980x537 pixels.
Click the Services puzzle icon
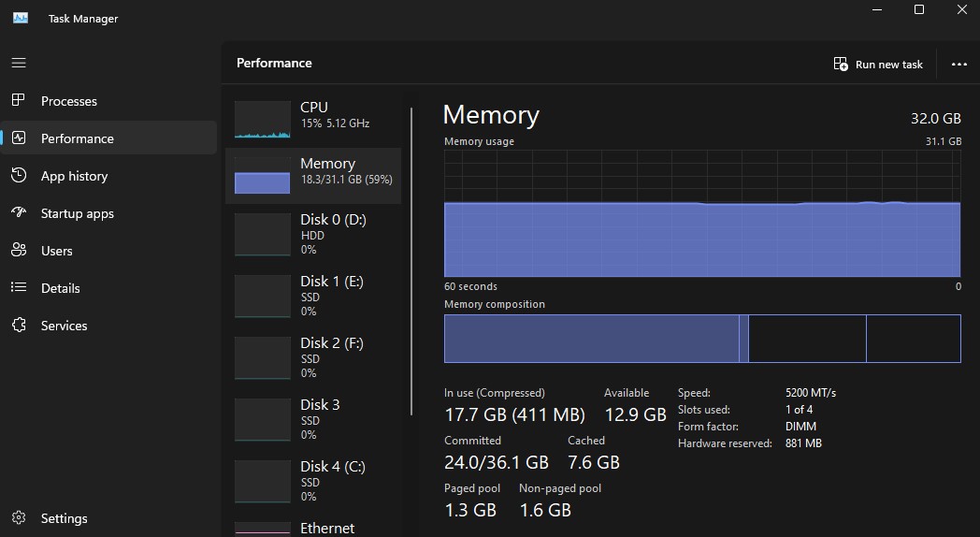19,325
